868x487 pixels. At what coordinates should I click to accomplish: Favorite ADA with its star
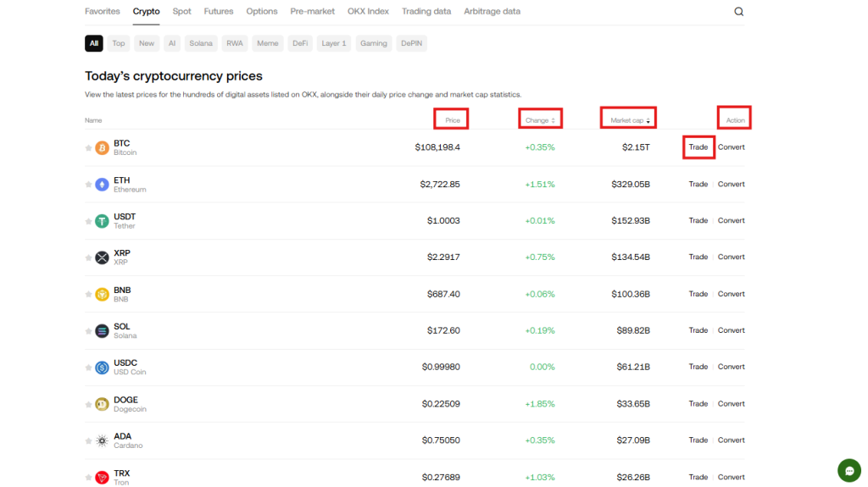[88, 441]
